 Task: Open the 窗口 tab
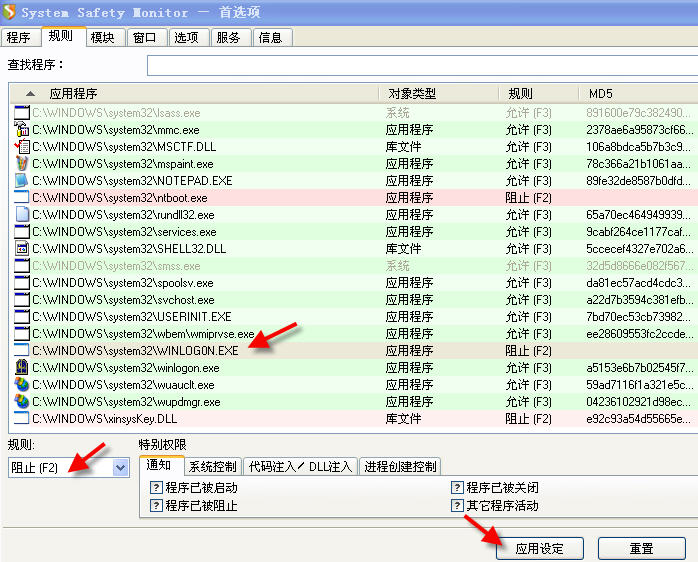click(x=145, y=37)
